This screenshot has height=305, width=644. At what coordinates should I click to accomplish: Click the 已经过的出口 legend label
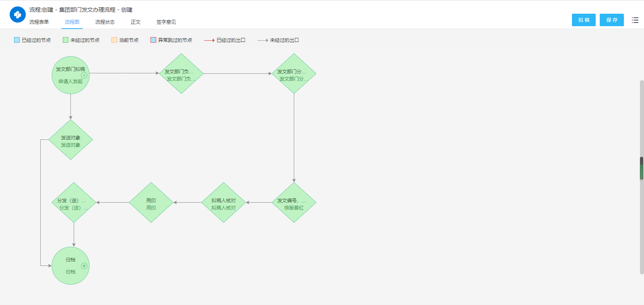[x=231, y=40]
